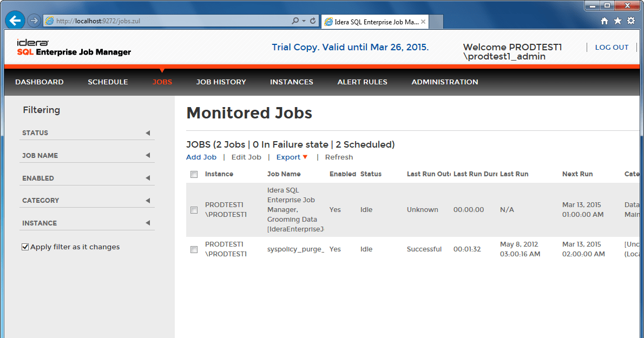Expand the Job Name filter section
Screen dimensions: 644x338
point(87,155)
